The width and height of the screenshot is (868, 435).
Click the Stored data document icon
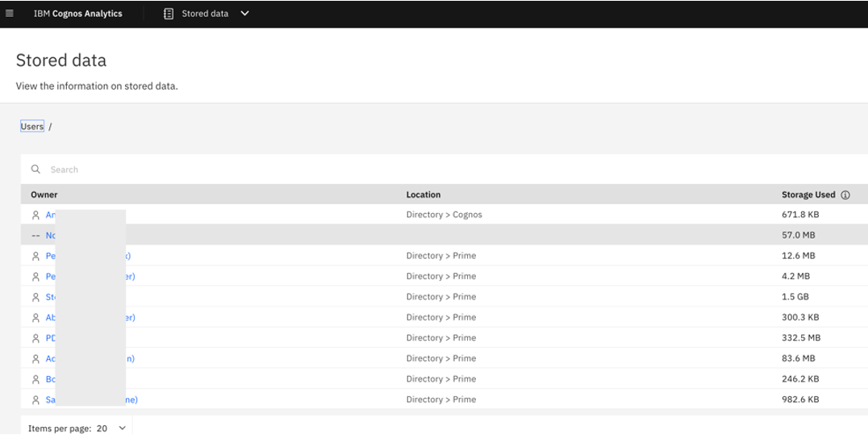(x=169, y=14)
